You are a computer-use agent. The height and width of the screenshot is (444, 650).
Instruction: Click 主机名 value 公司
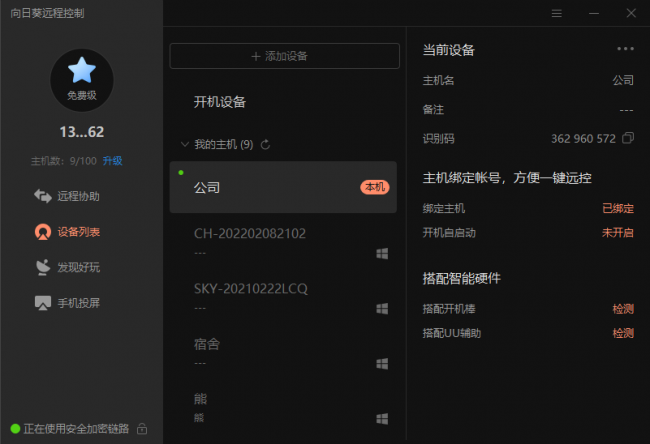click(x=623, y=80)
